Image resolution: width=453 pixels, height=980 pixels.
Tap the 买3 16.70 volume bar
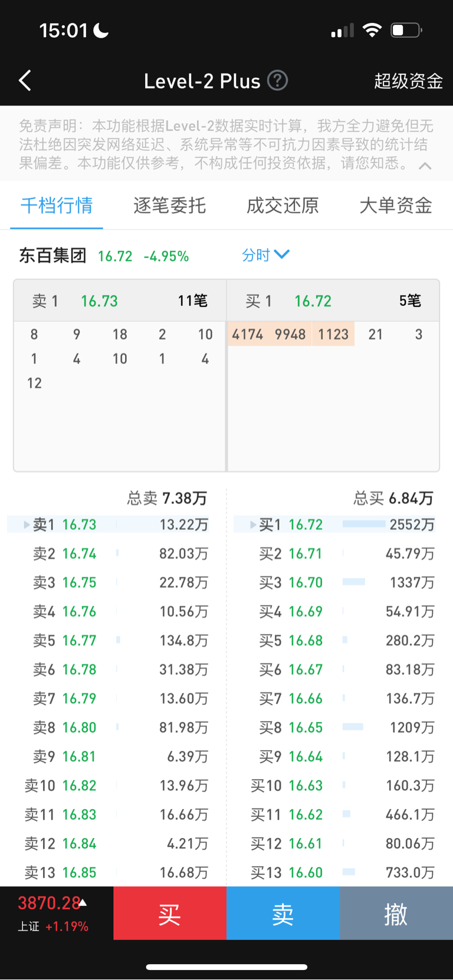click(x=353, y=582)
